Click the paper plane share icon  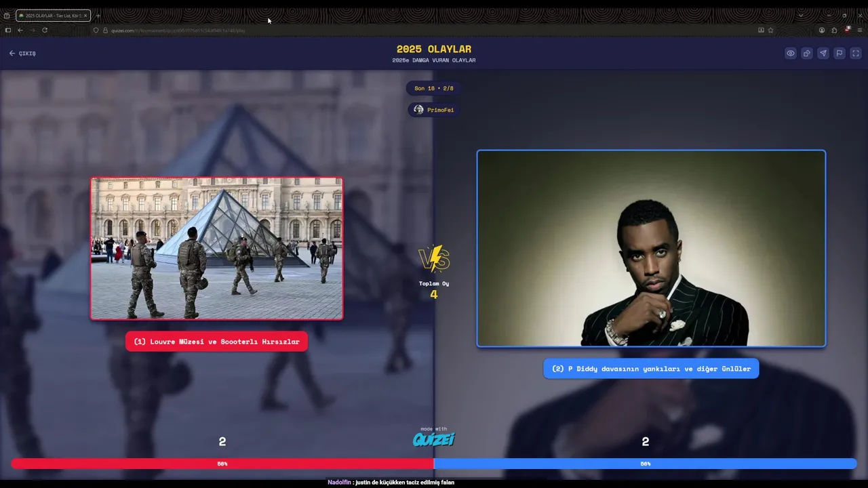[823, 53]
